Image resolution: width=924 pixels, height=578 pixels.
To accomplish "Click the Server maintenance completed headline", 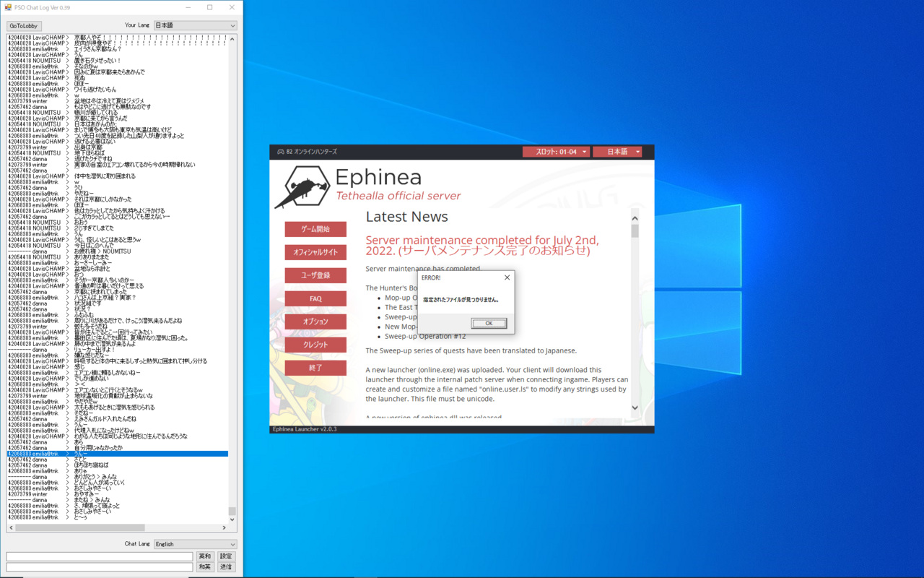I will (x=482, y=245).
